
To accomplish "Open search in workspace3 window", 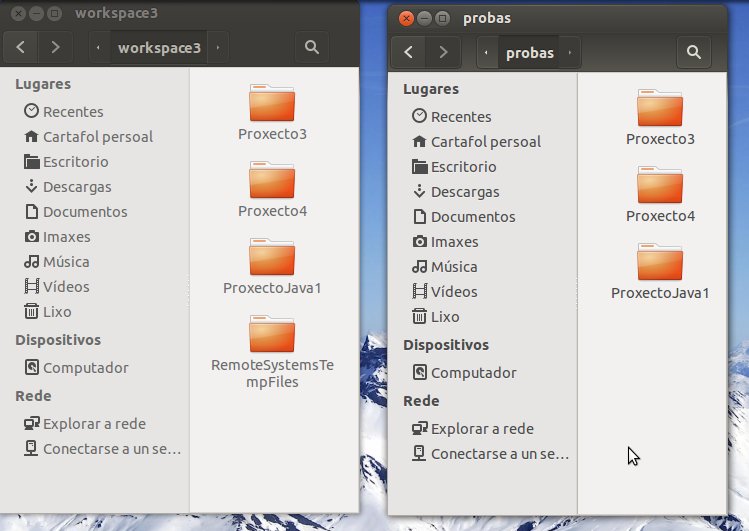I will pos(312,47).
